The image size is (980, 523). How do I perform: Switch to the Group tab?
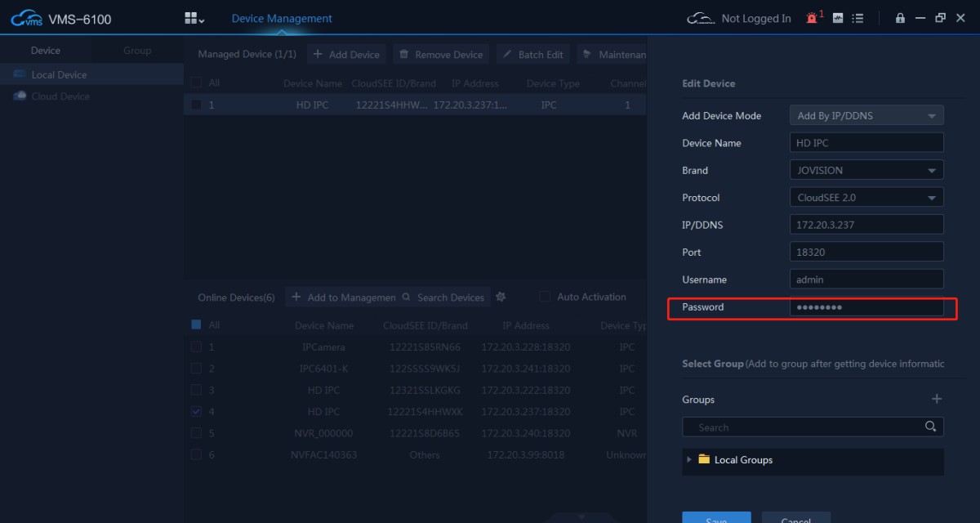coord(137,51)
